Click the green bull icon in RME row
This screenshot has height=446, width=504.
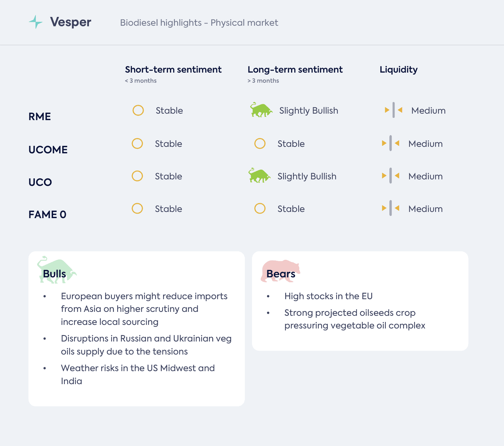[x=261, y=110]
